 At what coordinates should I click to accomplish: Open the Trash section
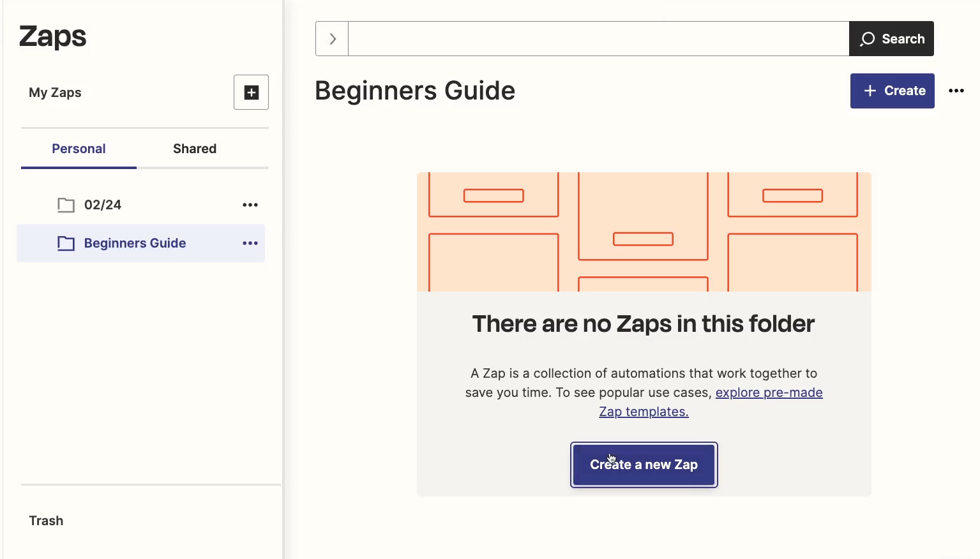pyautogui.click(x=46, y=521)
